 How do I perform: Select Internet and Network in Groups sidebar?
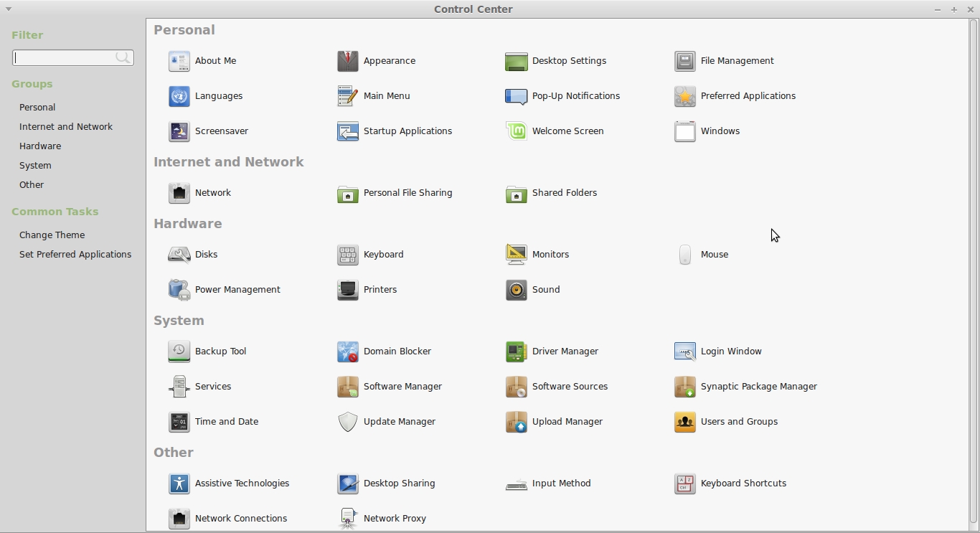pyautogui.click(x=66, y=127)
